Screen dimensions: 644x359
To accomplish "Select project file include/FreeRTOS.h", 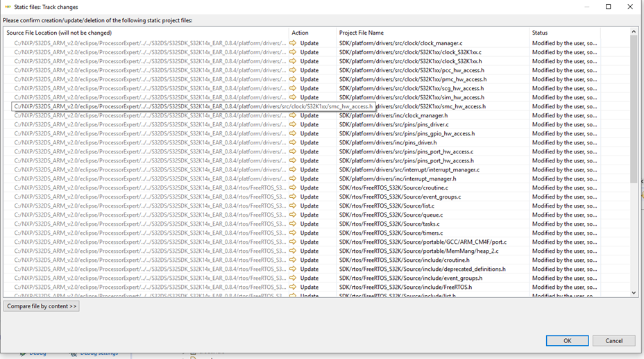I will point(405,287).
